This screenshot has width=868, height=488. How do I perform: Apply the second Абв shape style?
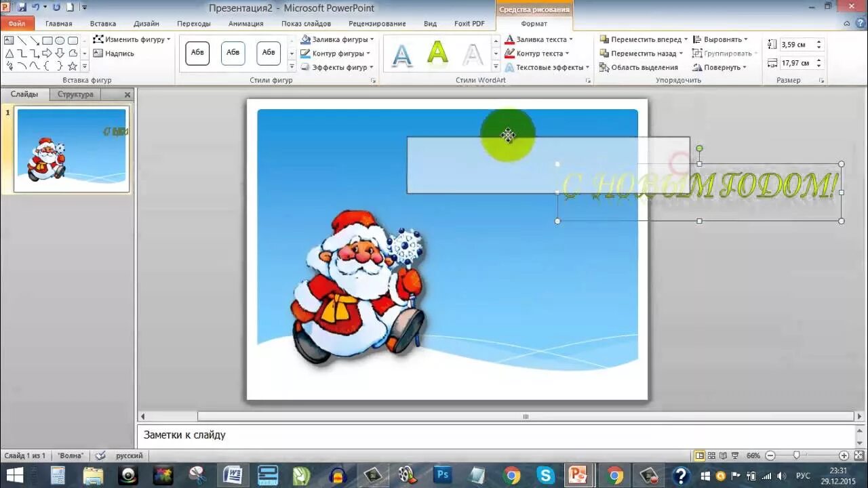click(x=233, y=53)
